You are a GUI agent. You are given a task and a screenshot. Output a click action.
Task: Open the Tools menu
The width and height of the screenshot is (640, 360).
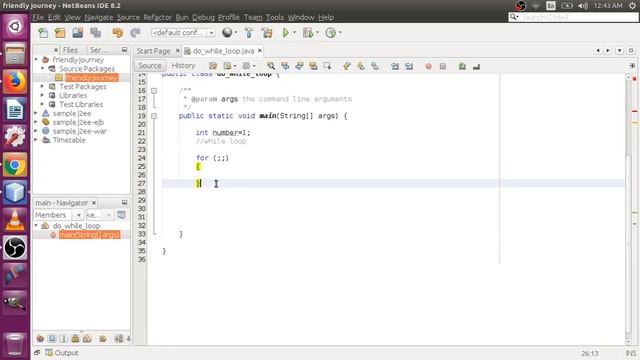click(x=275, y=17)
